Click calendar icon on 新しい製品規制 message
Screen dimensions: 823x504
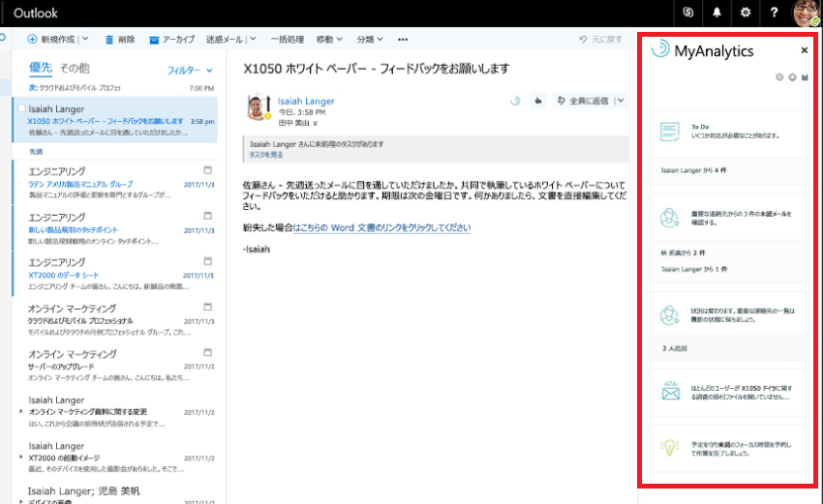point(208,216)
